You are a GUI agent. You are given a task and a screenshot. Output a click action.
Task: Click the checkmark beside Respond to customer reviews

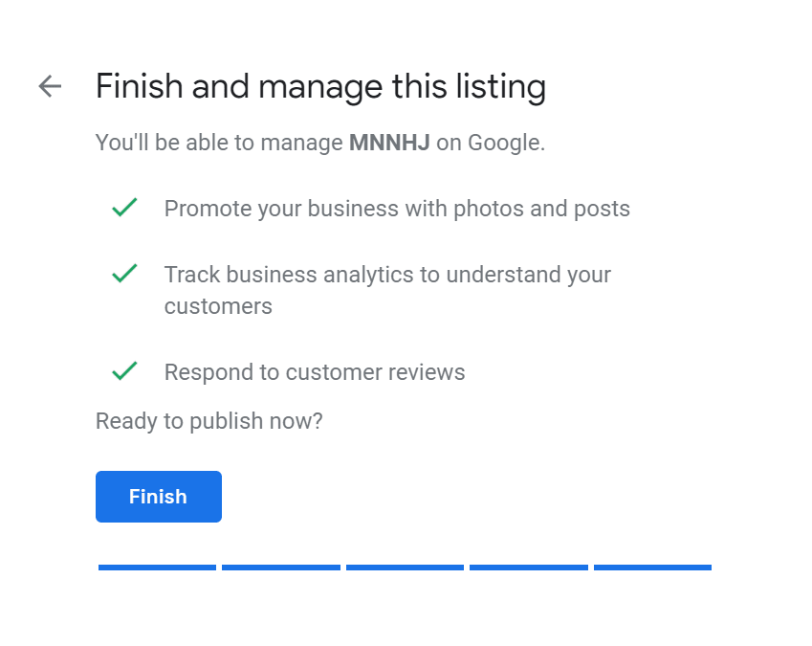coord(124,371)
